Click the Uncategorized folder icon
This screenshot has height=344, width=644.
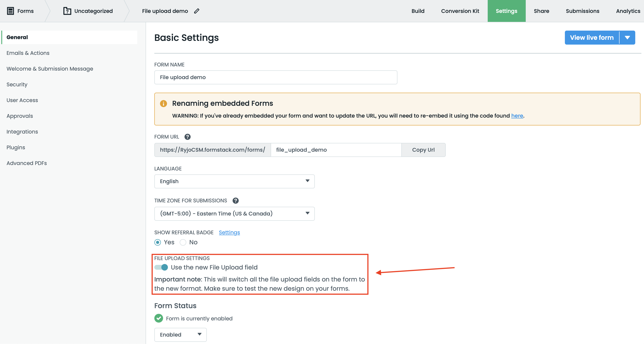coord(67,11)
